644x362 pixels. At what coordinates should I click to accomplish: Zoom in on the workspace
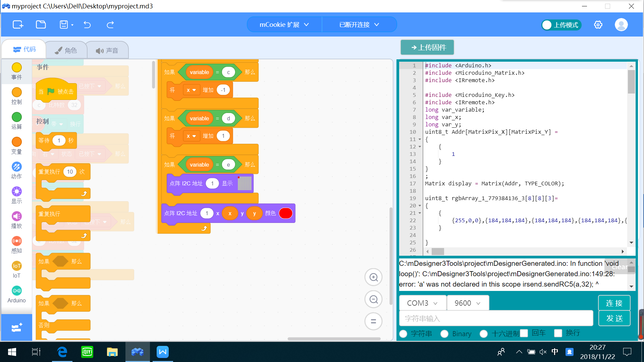(x=373, y=277)
